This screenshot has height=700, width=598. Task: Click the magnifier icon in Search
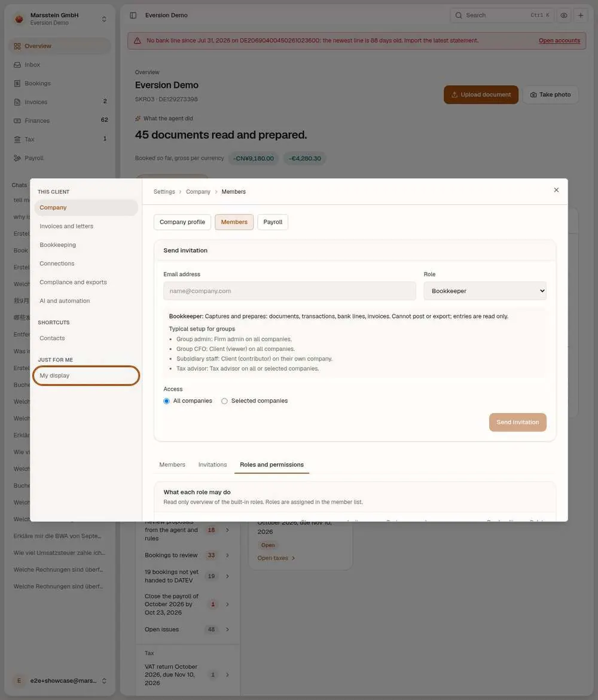pos(459,15)
